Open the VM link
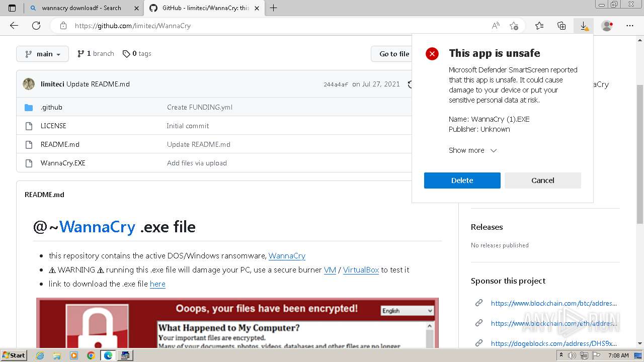This screenshot has height=362, width=644. pyautogui.click(x=330, y=270)
